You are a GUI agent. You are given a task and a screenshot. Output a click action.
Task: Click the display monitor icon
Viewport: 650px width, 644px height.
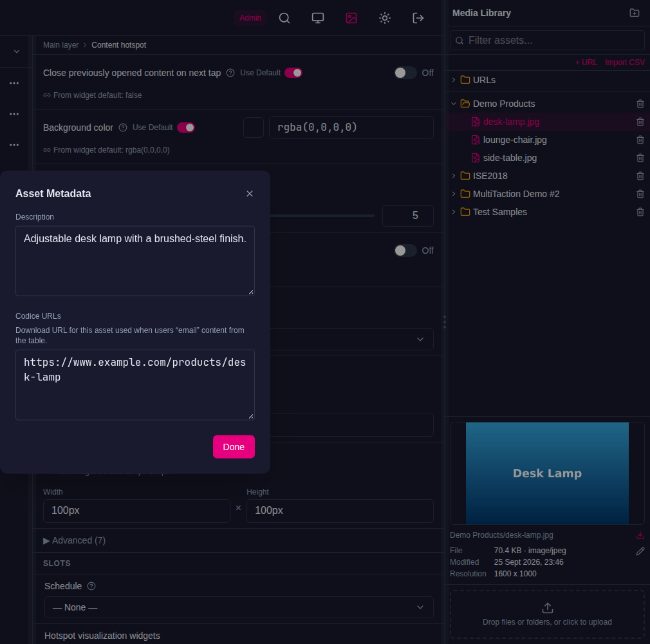[x=317, y=18]
